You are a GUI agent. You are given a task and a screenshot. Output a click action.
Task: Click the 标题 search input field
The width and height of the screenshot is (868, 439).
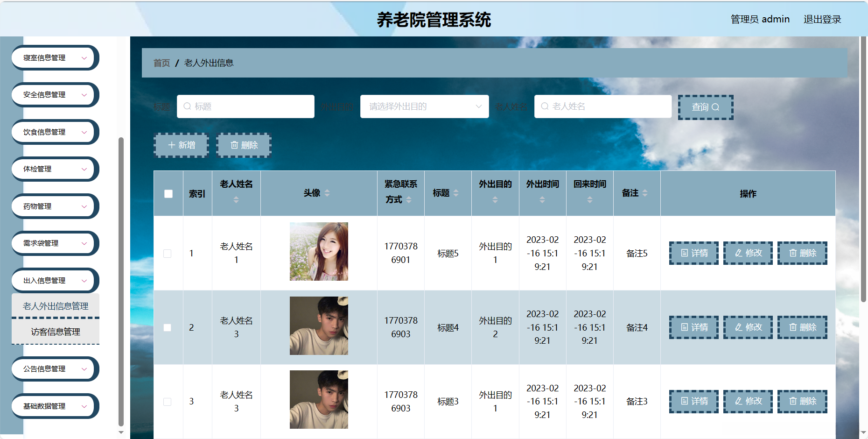pos(245,106)
